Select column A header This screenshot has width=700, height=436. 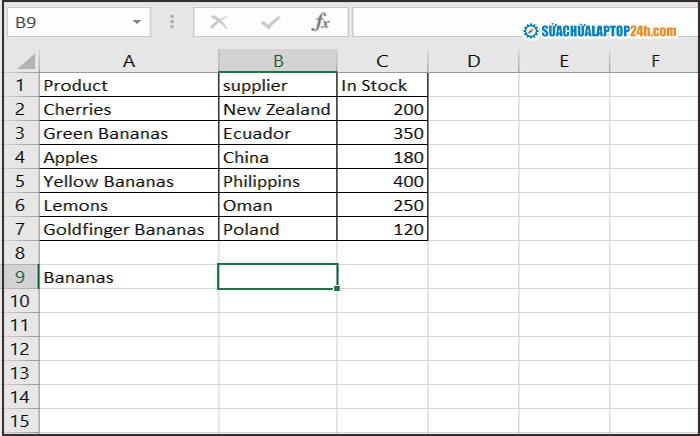pos(129,61)
